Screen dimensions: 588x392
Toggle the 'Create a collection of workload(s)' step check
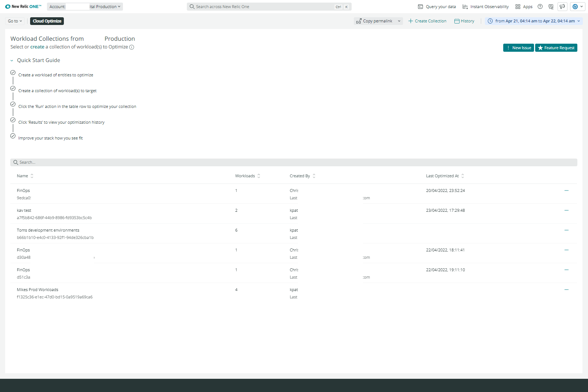click(x=13, y=88)
